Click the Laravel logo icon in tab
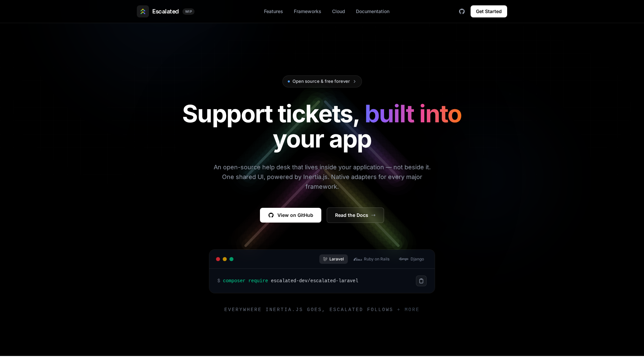The width and height of the screenshot is (644, 362). (x=325, y=259)
